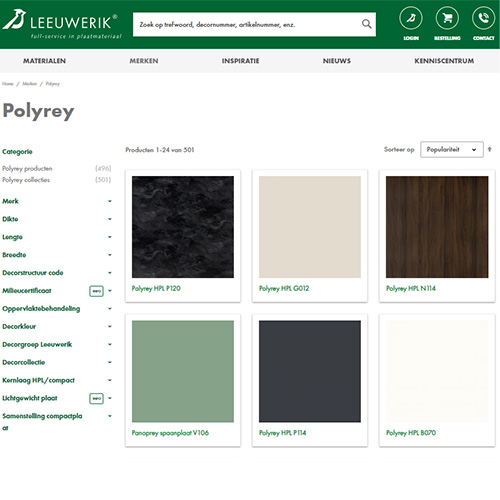Viewport: 500px width, 500px height.
Task: Click the search magnifier icon
Action: (x=367, y=24)
